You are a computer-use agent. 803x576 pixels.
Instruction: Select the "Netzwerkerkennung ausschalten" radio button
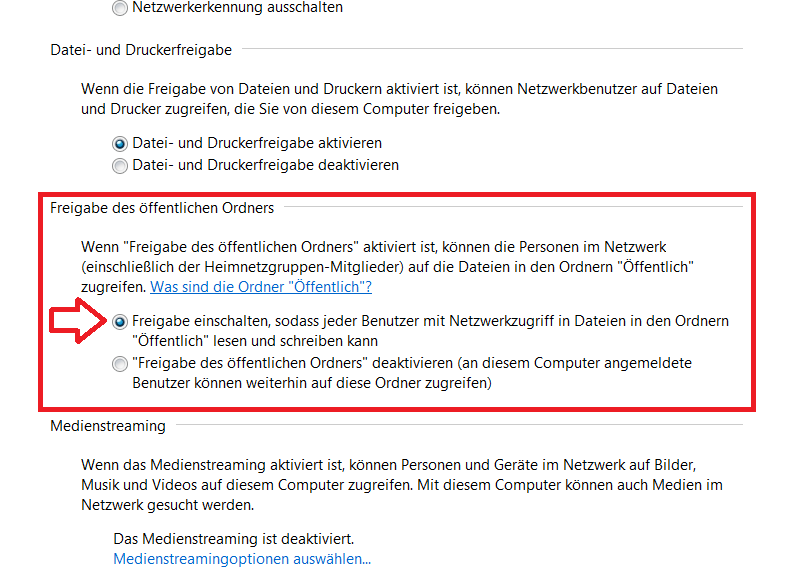tap(120, 8)
